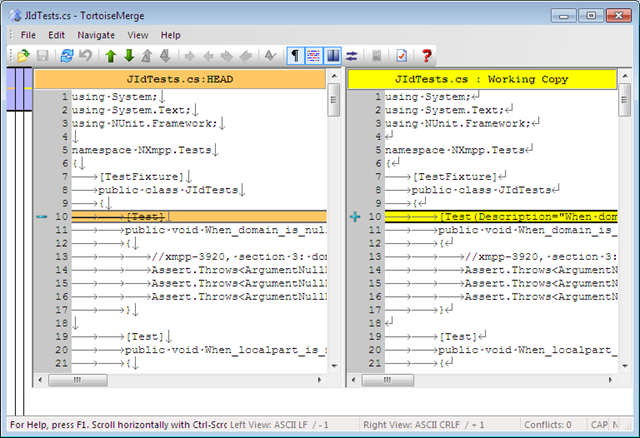Open the Help menu
Viewport: 640px width, 438px height.
170,35
